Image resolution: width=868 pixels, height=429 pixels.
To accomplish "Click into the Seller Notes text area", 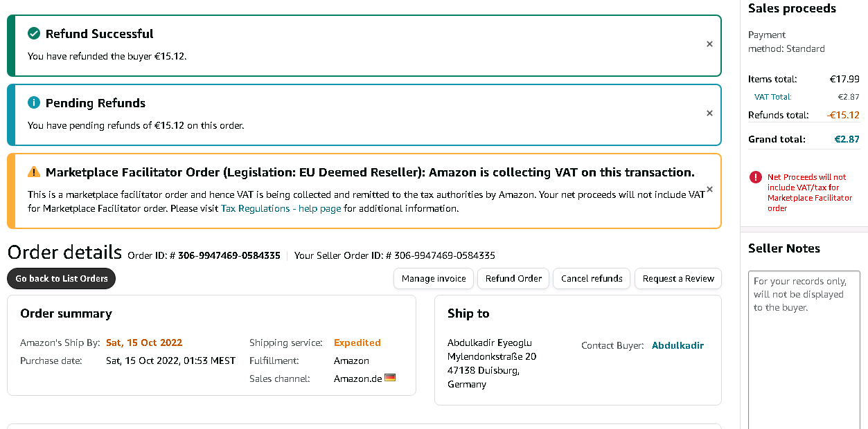I will 804,346.
